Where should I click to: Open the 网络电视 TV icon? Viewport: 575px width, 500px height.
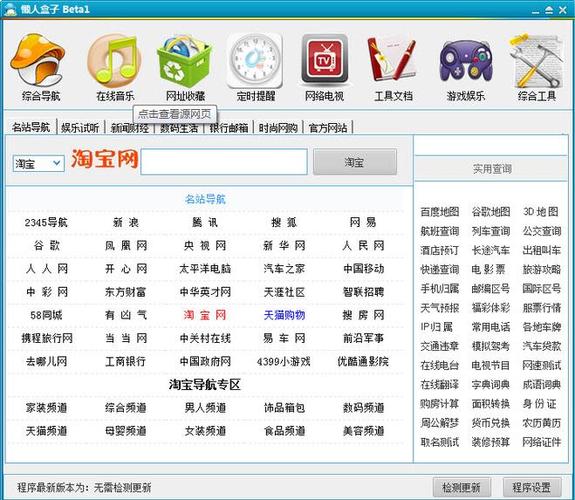[324, 59]
